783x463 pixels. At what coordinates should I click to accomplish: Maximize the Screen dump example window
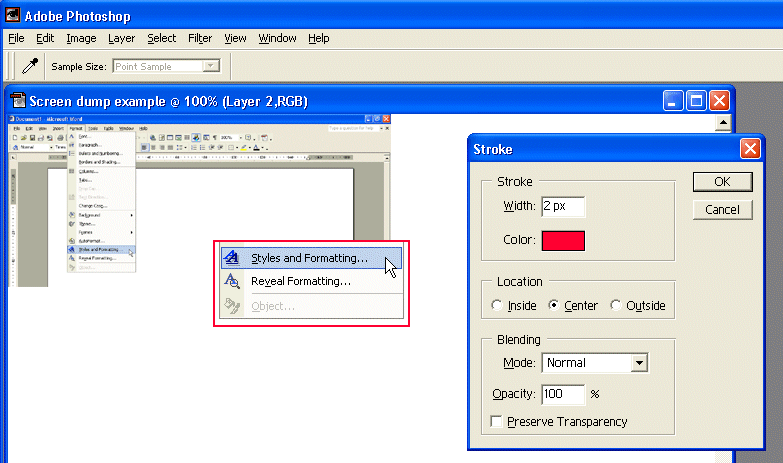coord(696,101)
